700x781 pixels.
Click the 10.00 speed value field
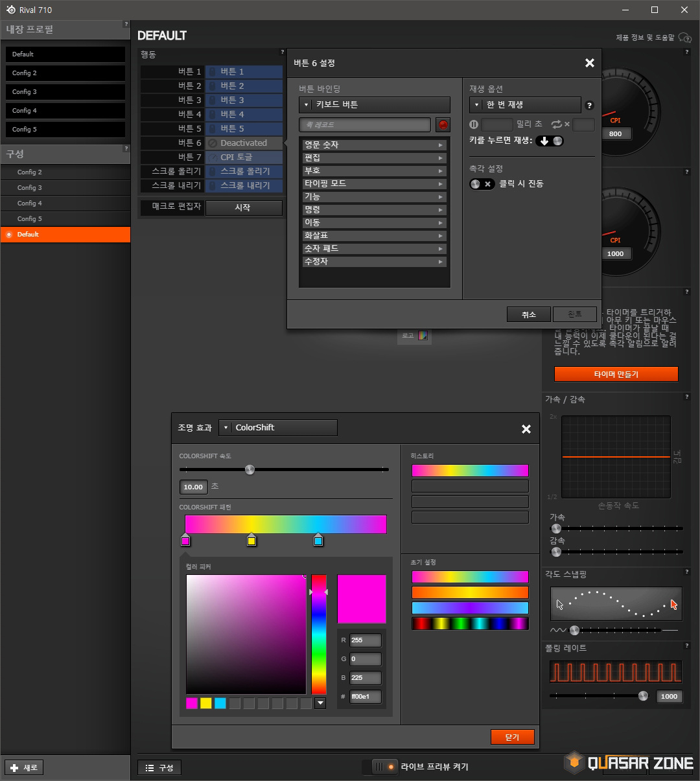click(x=193, y=487)
